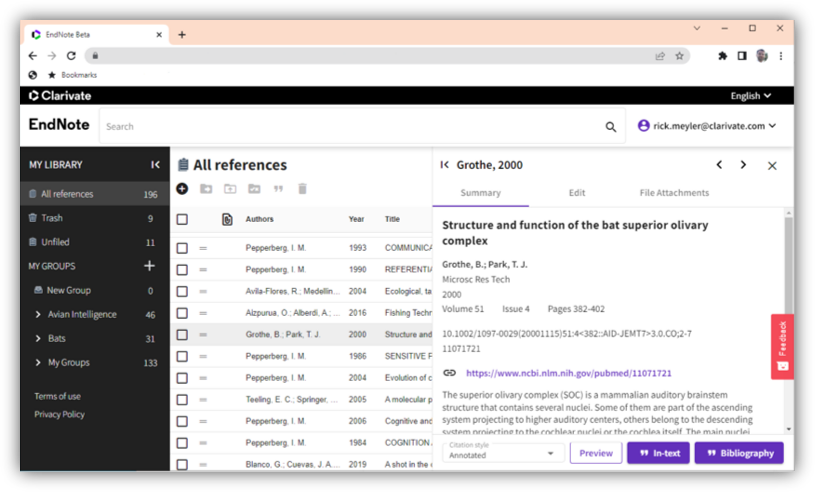Open the Chrome three-dot menu
This screenshot has width=815, height=492.
pyautogui.click(x=781, y=56)
